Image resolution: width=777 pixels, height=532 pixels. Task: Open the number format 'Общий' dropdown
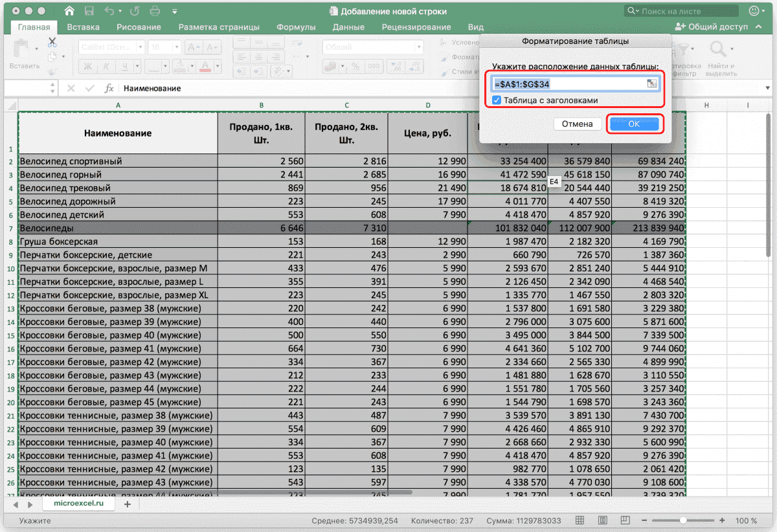(x=420, y=48)
